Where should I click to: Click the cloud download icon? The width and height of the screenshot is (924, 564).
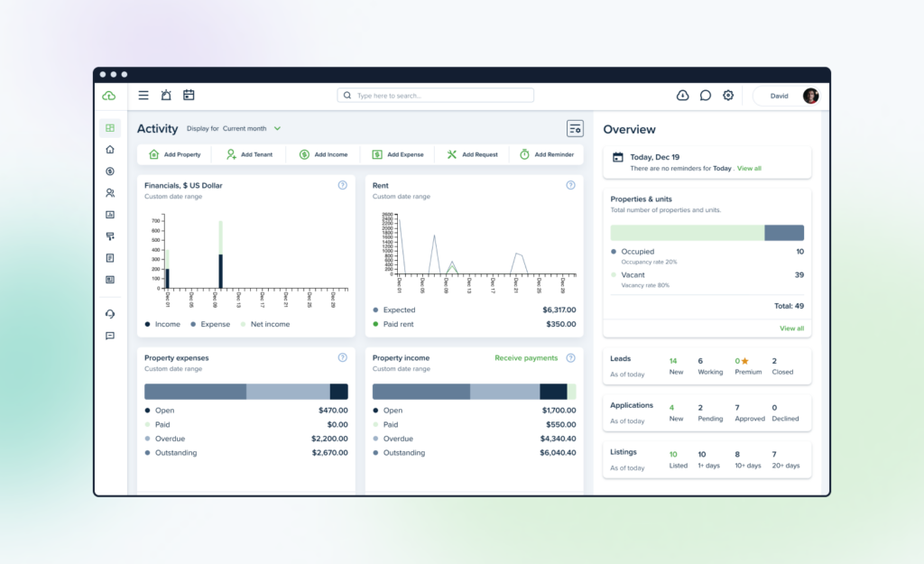682,96
